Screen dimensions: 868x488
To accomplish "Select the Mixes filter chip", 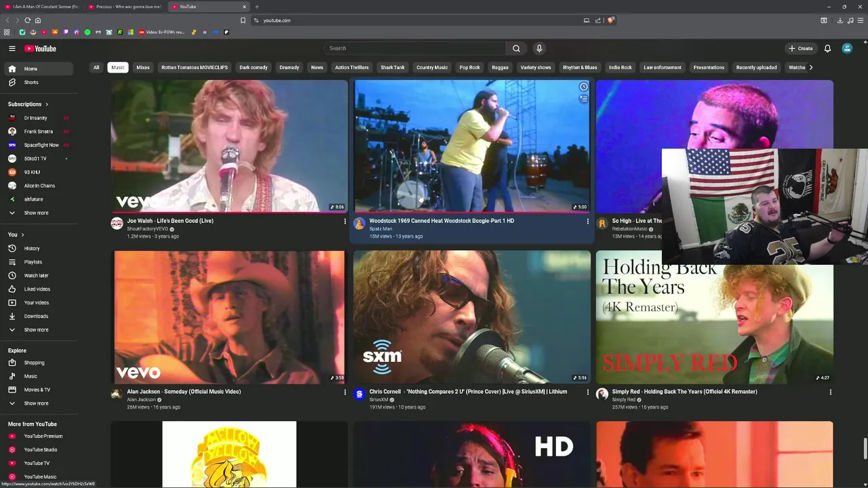I will tap(142, 67).
